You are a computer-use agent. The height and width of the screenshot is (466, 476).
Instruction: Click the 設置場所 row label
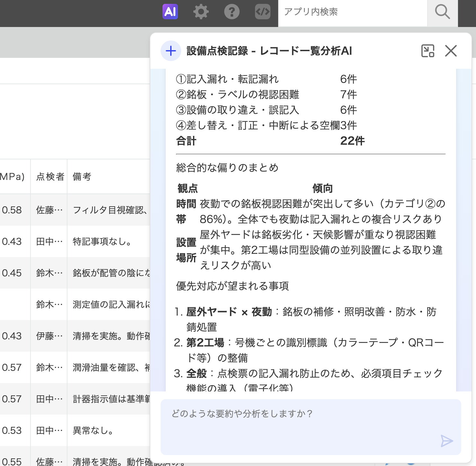click(186, 250)
